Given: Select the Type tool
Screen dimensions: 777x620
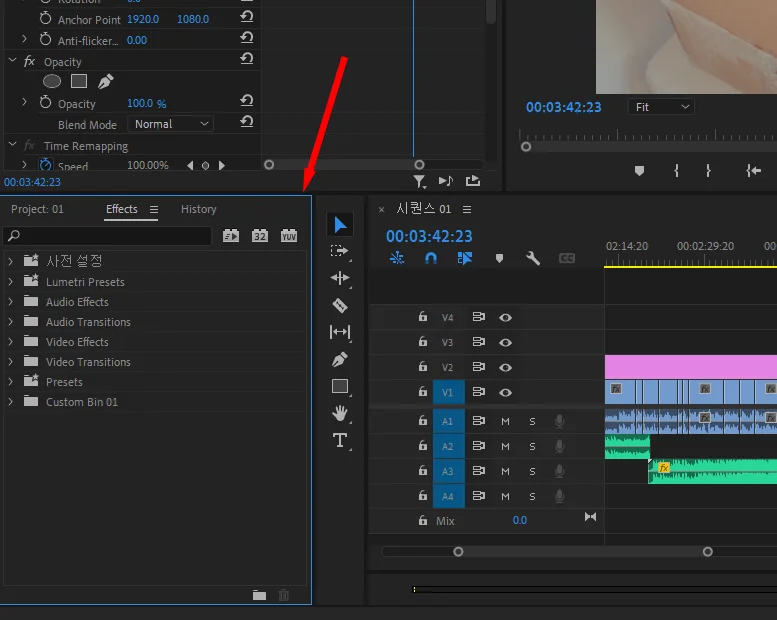Looking at the screenshot, I should tap(340, 440).
